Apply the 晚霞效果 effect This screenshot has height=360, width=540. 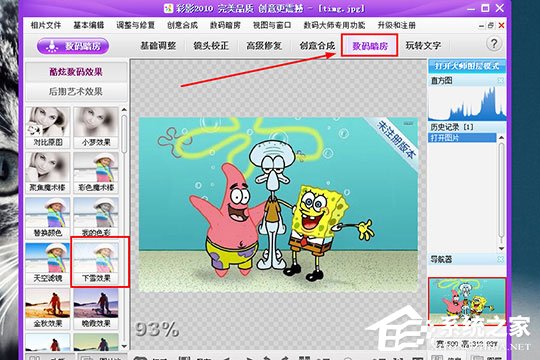point(96,308)
